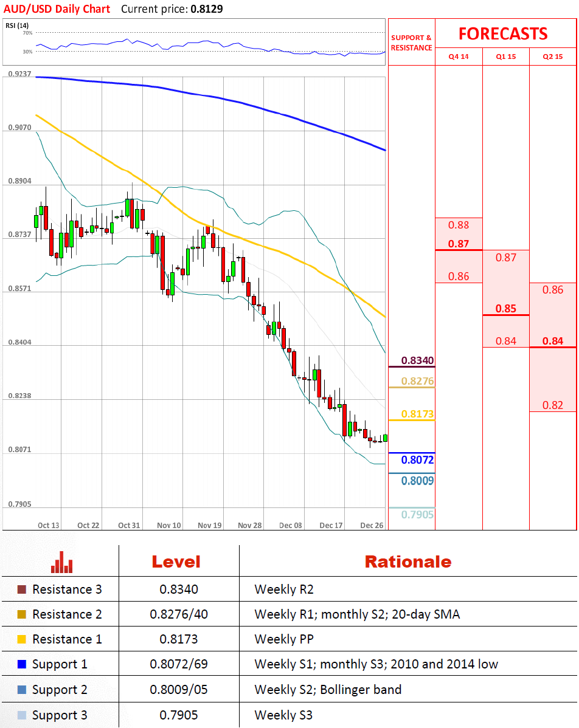The height and width of the screenshot is (728, 579).
Task: Click the 'Level' table column header
Action: pyautogui.click(x=176, y=561)
